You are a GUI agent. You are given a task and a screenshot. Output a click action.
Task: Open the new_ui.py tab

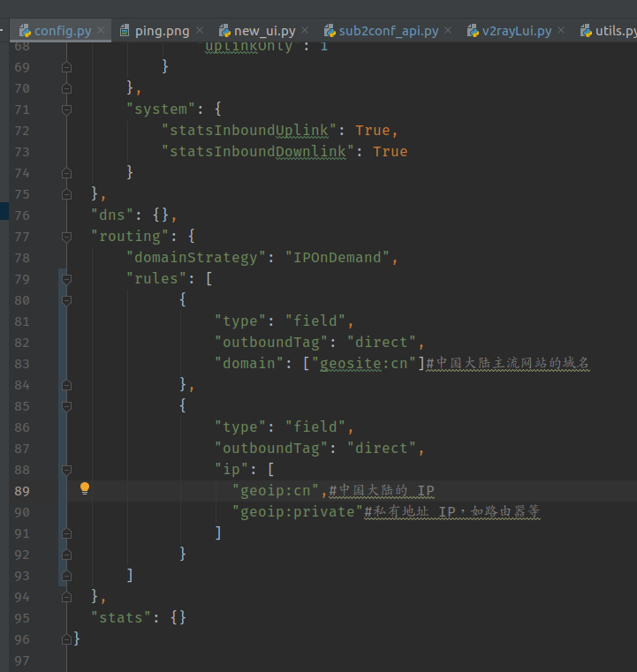pos(264,31)
